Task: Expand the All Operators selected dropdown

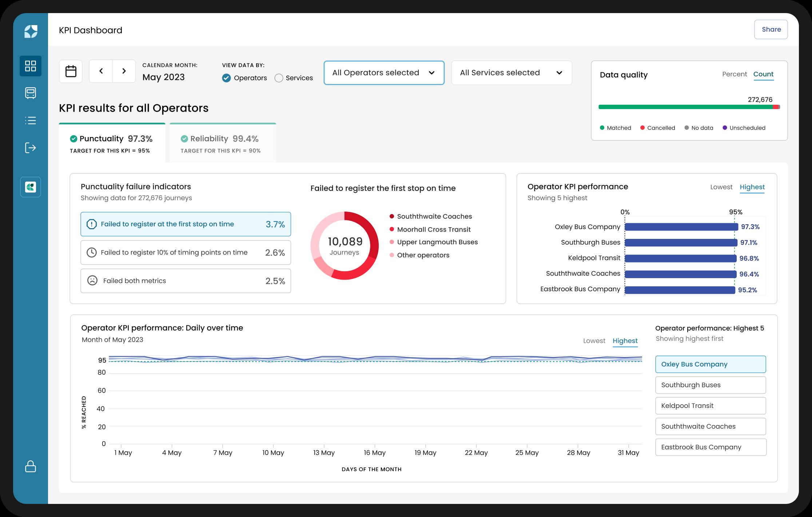Action: click(x=384, y=73)
